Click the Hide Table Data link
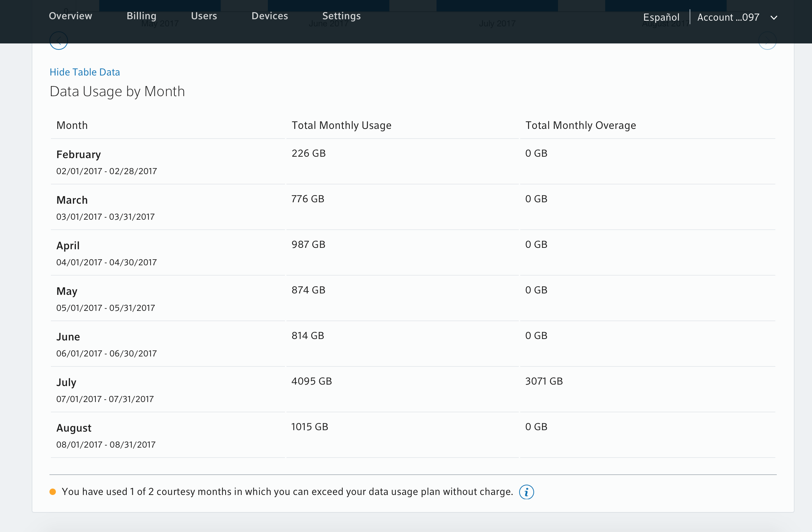Image resolution: width=812 pixels, height=532 pixels. 85,72
